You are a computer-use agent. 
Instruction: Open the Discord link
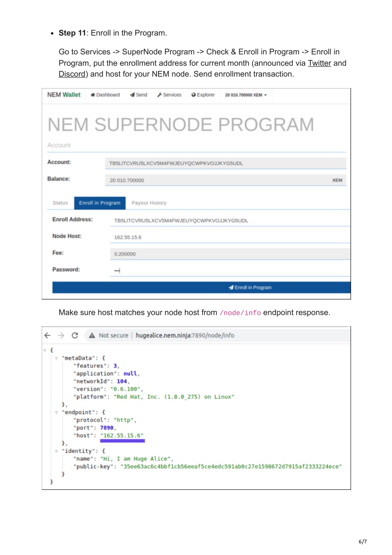click(x=72, y=74)
